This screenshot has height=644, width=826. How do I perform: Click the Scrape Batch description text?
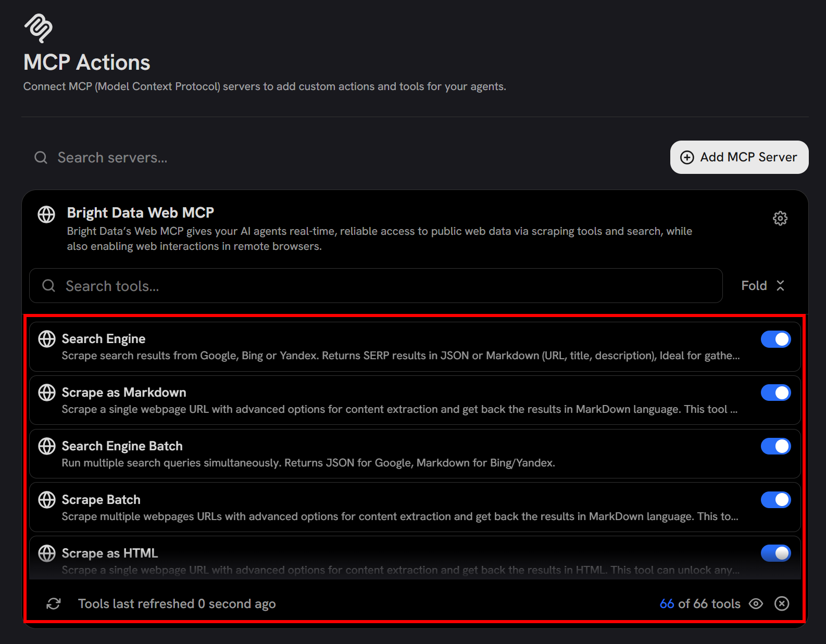coord(400,516)
